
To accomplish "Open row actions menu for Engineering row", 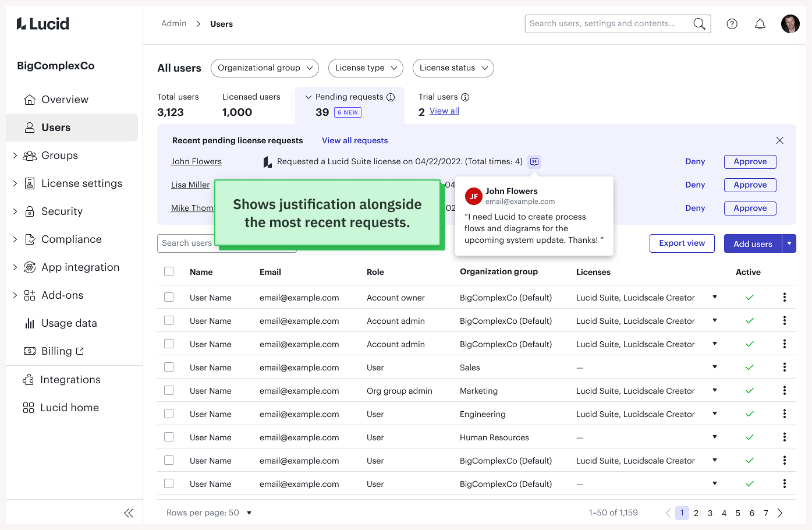I will (785, 414).
